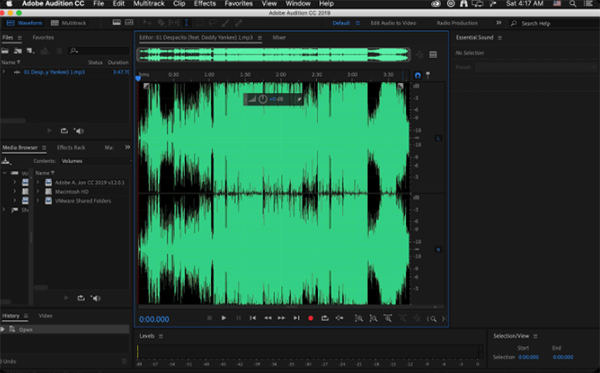This screenshot has height=373, width=600.
Task: Click Zoom Out Amplitude icon
Action: (x=373, y=318)
